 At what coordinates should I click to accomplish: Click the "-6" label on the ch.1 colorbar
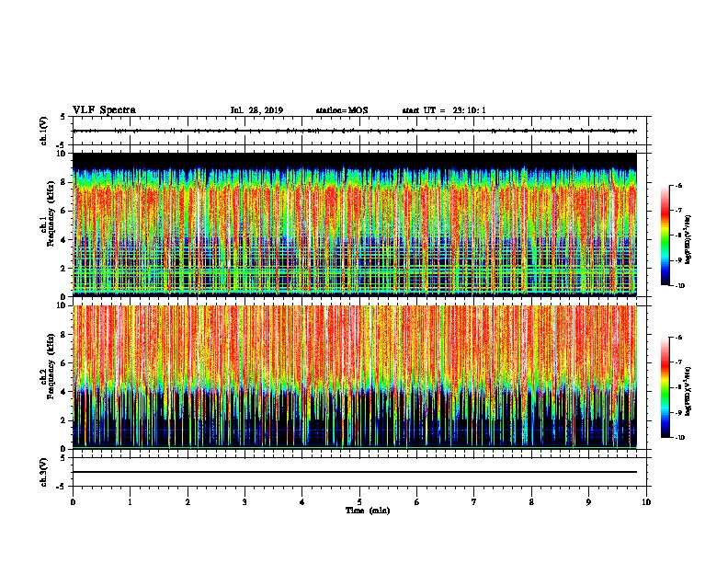coord(678,185)
